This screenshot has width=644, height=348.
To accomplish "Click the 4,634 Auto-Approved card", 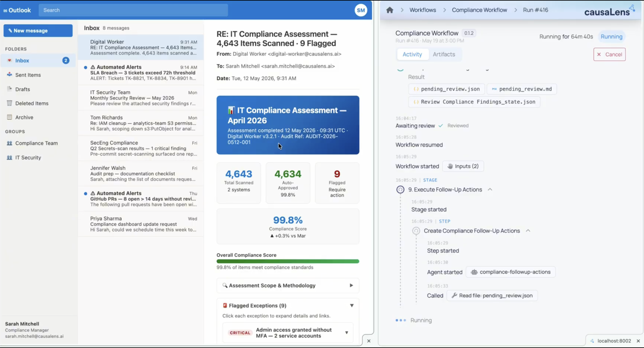I will [x=288, y=183].
